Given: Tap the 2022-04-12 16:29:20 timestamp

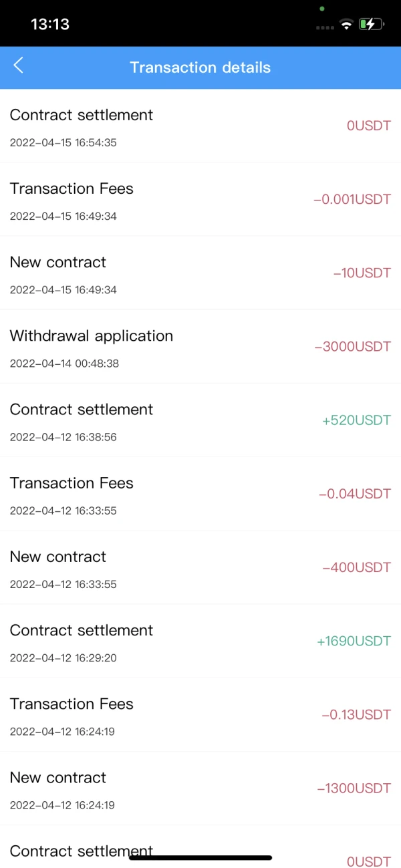Looking at the screenshot, I should (x=63, y=658).
